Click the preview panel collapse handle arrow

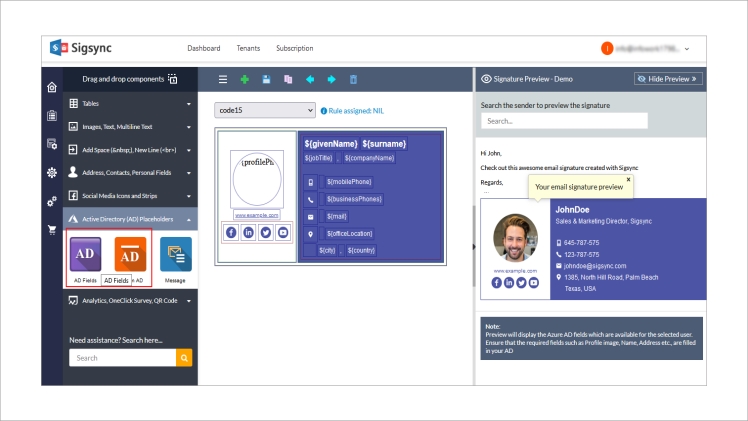coord(474,246)
